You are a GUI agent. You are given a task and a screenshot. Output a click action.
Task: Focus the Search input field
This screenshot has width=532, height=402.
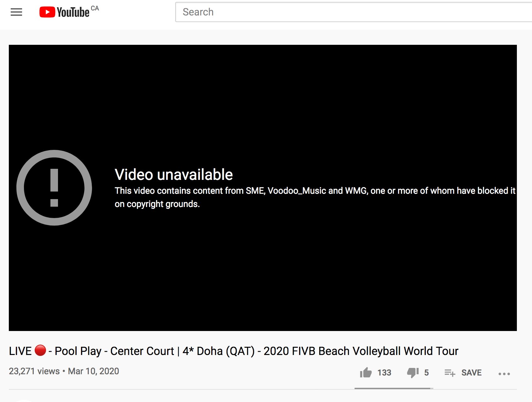click(x=354, y=12)
